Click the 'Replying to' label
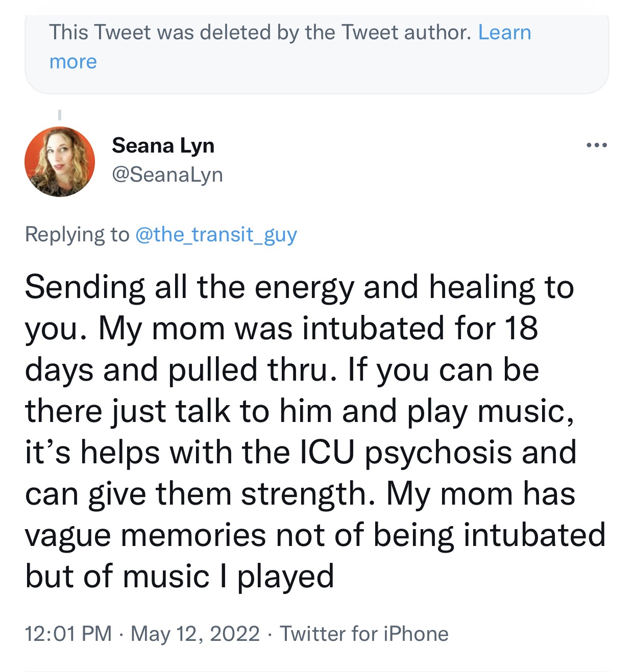The height and width of the screenshot is (672, 634). [x=77, y=234]
